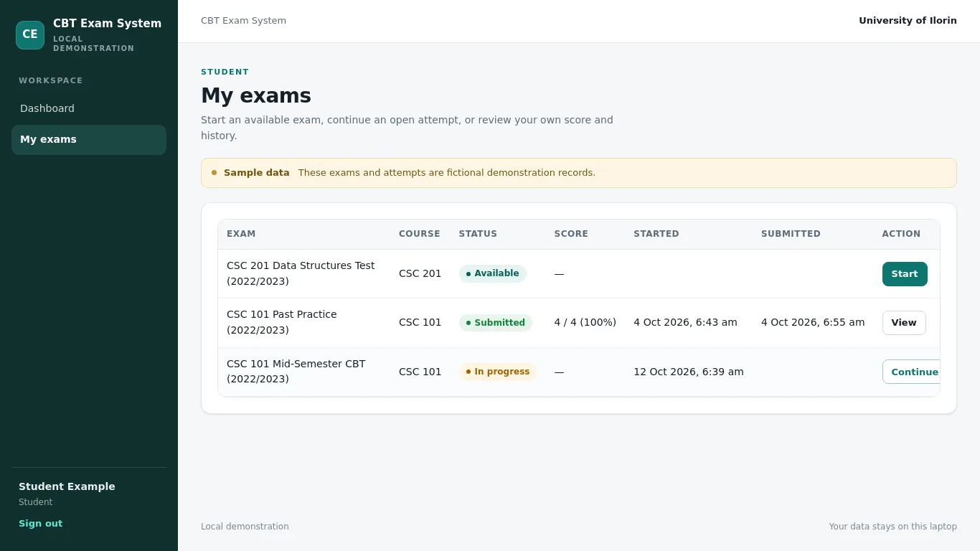Click the CSC 201 course cell
The height and width of the screenshot is (551, 980).
pyautogui.click(x=420, y=273)
